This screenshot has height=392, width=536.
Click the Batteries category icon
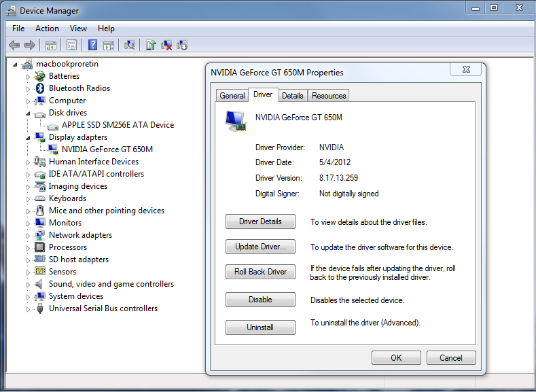(x=40, y=76)
